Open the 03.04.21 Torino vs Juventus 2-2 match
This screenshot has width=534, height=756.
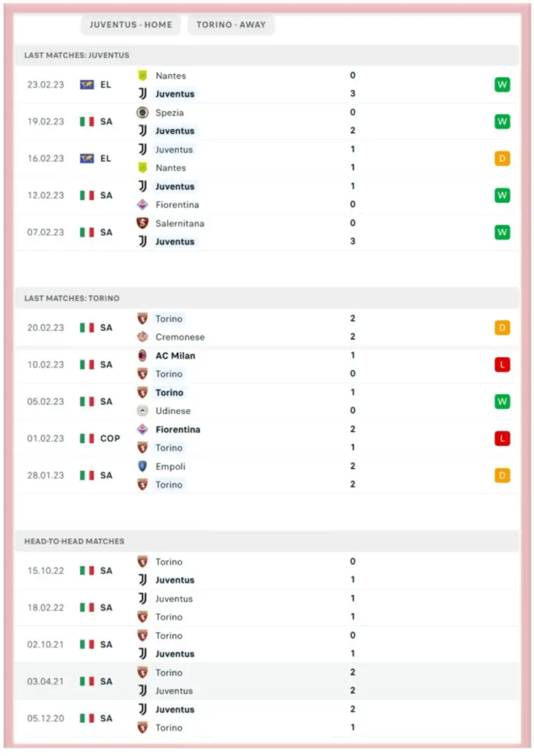(266, 682)
